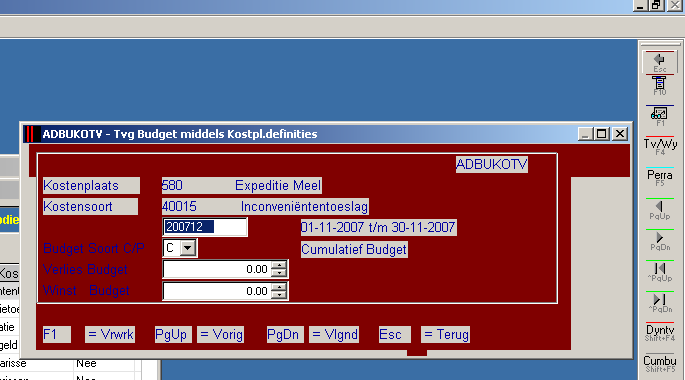Open the Budget Soort C/P dropdown
The image size is (685, 380).
pyautogui.click(x=188, y=248)
